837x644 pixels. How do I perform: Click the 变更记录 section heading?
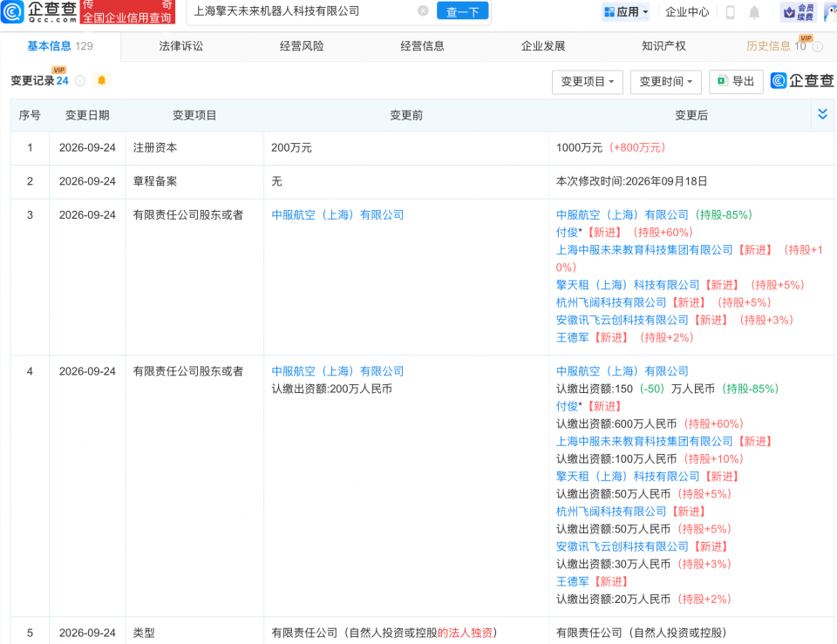pyautogui.click(x=32, y=80)
